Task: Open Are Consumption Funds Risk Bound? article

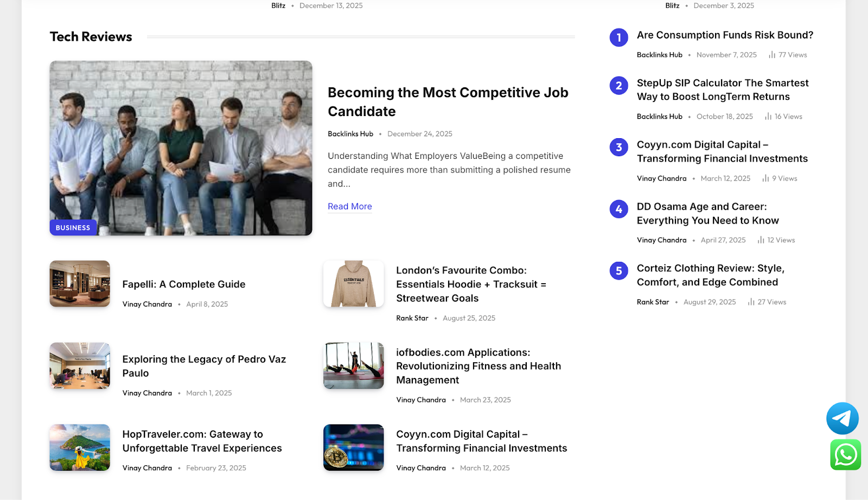Action: coord(724,35)
